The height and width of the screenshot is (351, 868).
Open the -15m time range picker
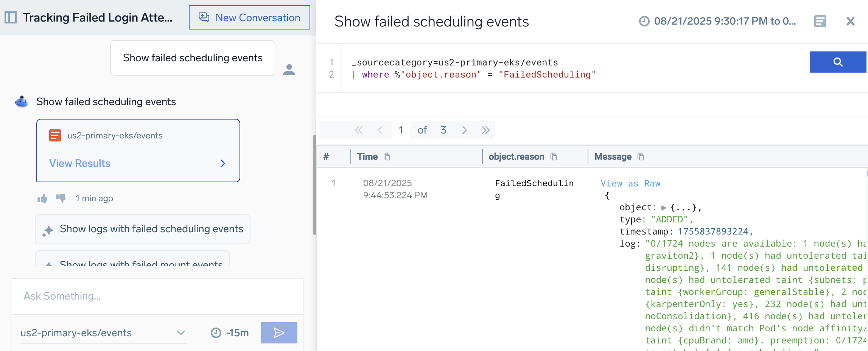point(230,333)
